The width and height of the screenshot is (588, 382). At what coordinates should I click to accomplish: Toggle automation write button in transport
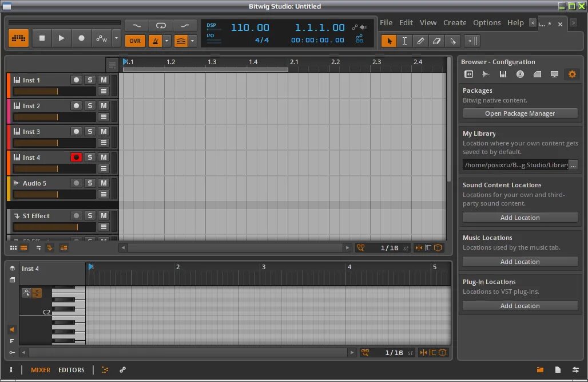click(101, 38)
